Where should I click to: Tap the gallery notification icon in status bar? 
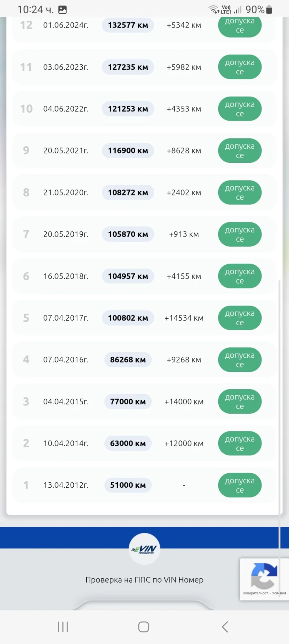[62, 10]
